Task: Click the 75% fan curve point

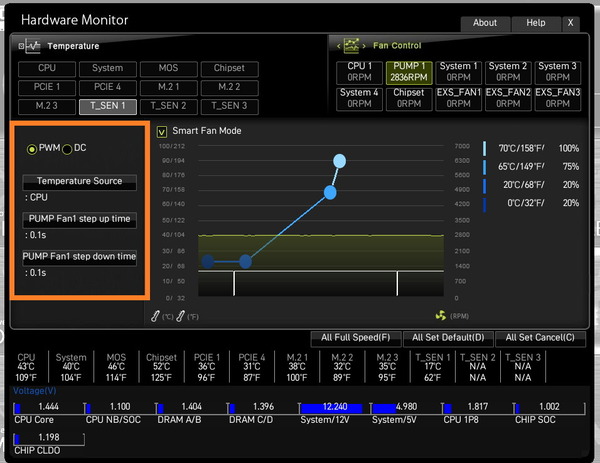Action: pyautogui.click(x=330, y=192)
